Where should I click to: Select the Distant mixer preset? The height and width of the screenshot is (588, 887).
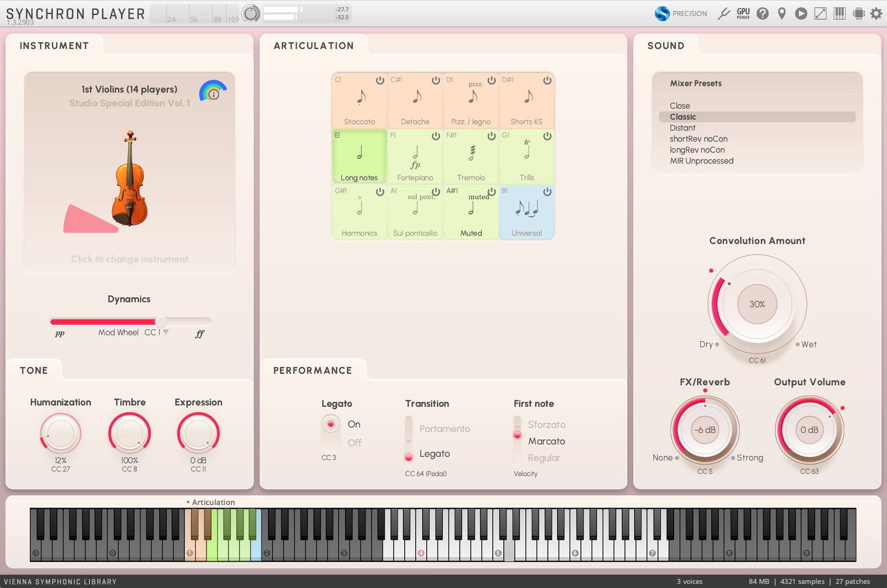pyautogui.click(x=682, y=128)
